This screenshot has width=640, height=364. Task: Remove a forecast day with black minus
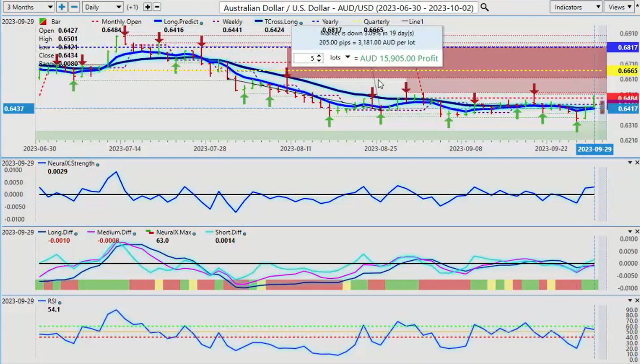pyautogui.click(x=157, y=7)
